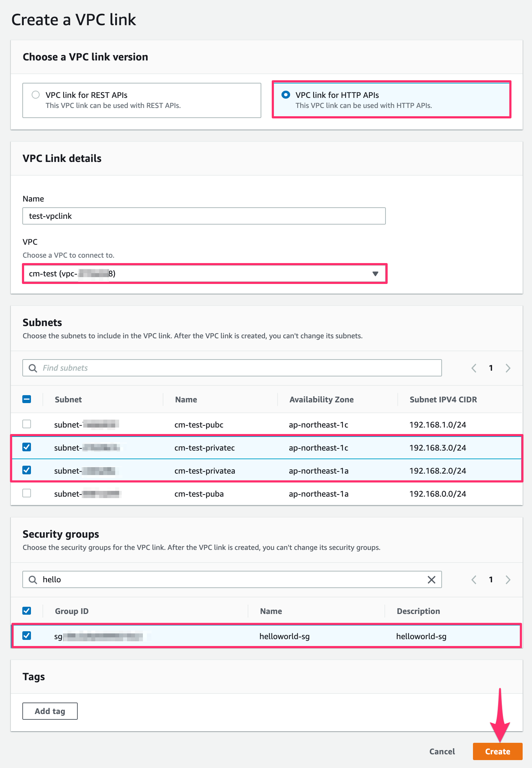The image size is (532, 768).
Task: Select VPC link for HTTP APIs option
Action: (286, 95)
